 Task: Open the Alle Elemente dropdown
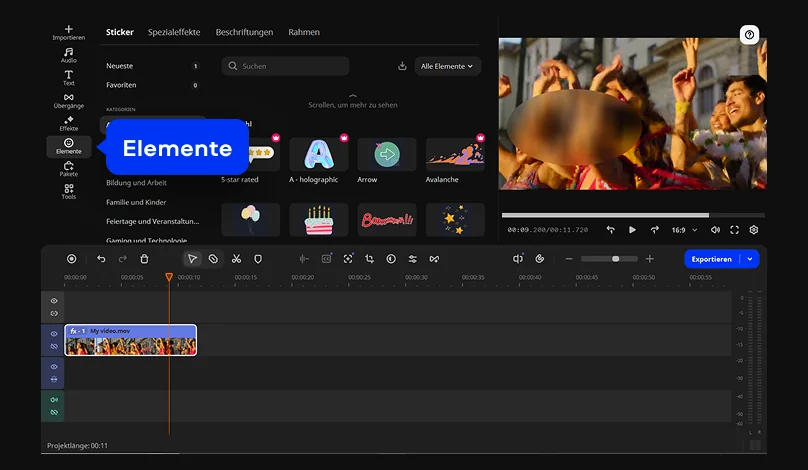[447, 66]
